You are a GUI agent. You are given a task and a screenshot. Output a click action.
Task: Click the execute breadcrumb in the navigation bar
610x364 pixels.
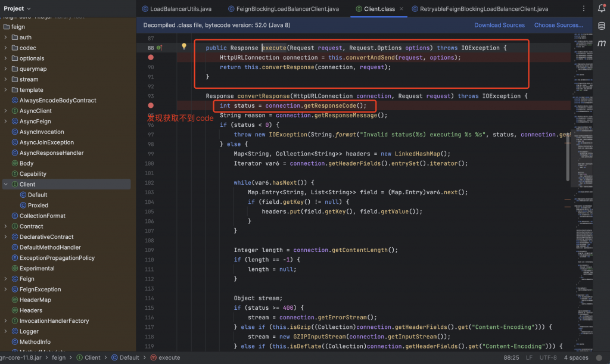pyautogui.click(x=166, y=358)
